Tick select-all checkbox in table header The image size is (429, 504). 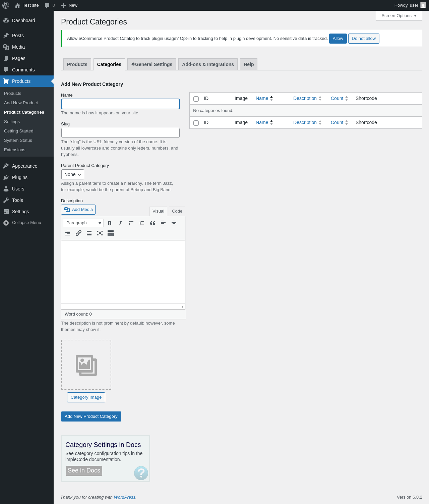click(x=196, y=99)
